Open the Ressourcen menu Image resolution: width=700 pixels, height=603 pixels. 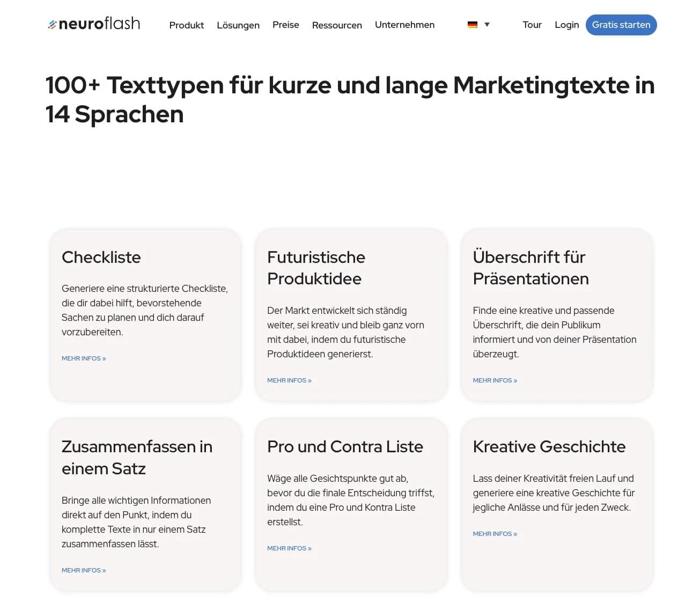[x=336, y=25]
